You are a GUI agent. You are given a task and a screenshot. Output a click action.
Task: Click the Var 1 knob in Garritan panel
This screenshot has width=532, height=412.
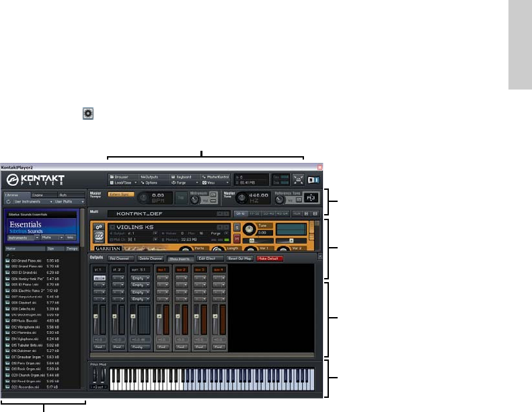(250, 250)
